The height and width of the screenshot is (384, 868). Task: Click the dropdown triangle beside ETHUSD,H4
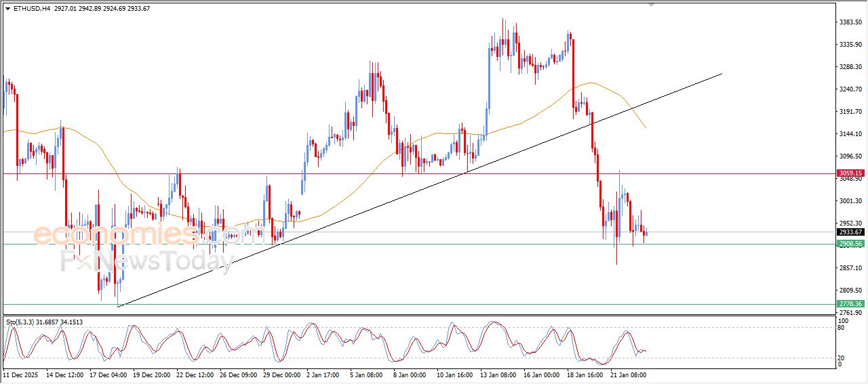click(7, 8)
